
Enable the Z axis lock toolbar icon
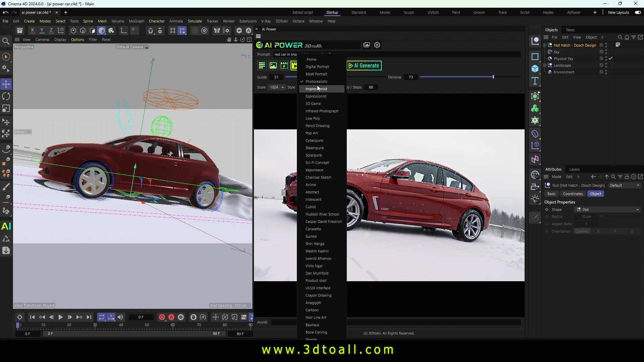click(51, 31)
